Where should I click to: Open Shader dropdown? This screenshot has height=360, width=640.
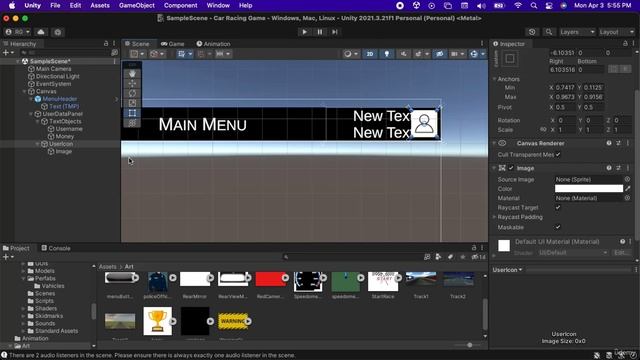point(573,253)
